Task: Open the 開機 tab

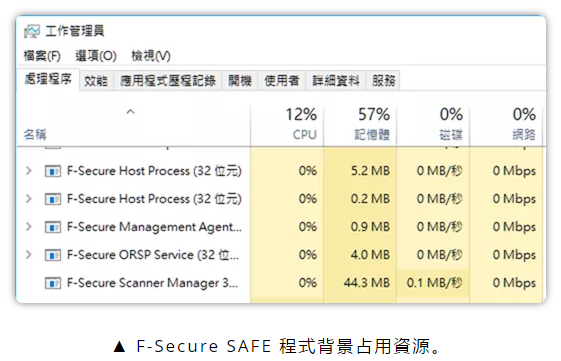Action: (240, 81)
